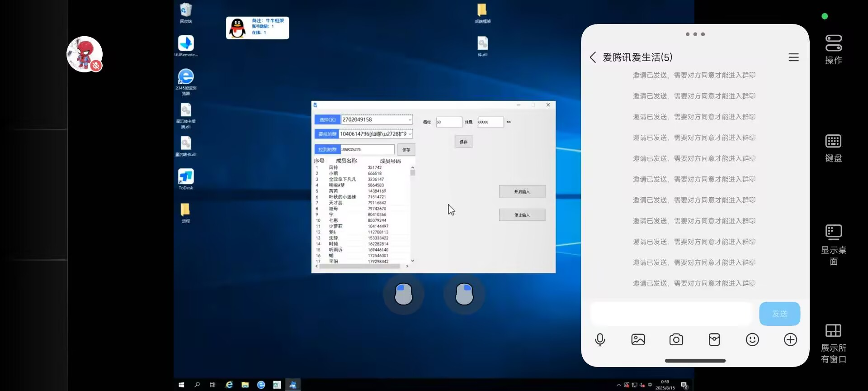Screen dimensions: 868x391
Task: Toggle the right mouse button overlay
Action: pos(464,294)
